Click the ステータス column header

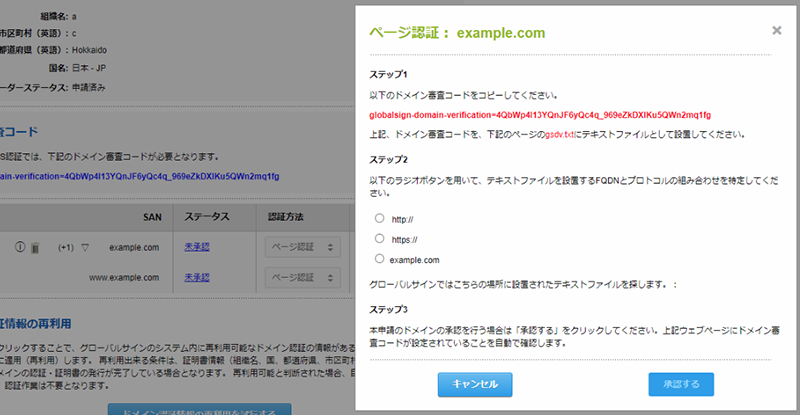tap(207, 216)
